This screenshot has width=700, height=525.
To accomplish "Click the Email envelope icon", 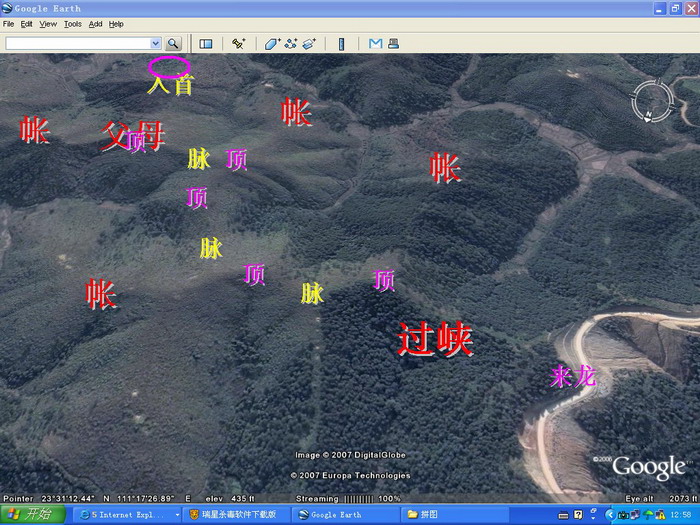I will [375, 44].
